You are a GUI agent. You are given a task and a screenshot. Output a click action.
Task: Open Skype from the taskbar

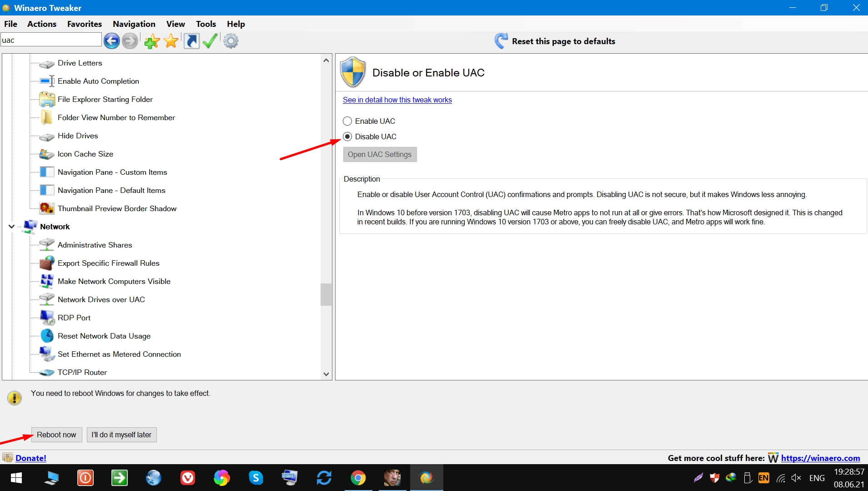click(256, 478)
